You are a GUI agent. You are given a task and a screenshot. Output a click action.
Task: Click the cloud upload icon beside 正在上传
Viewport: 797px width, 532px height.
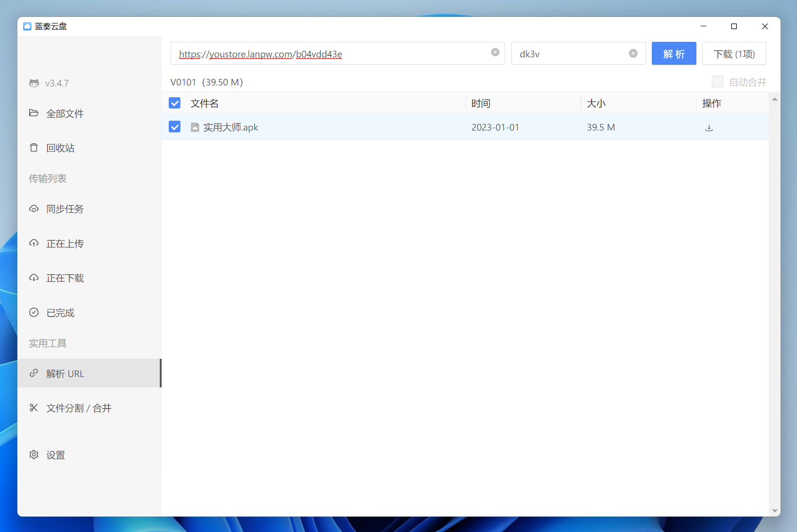pos(34,243)
